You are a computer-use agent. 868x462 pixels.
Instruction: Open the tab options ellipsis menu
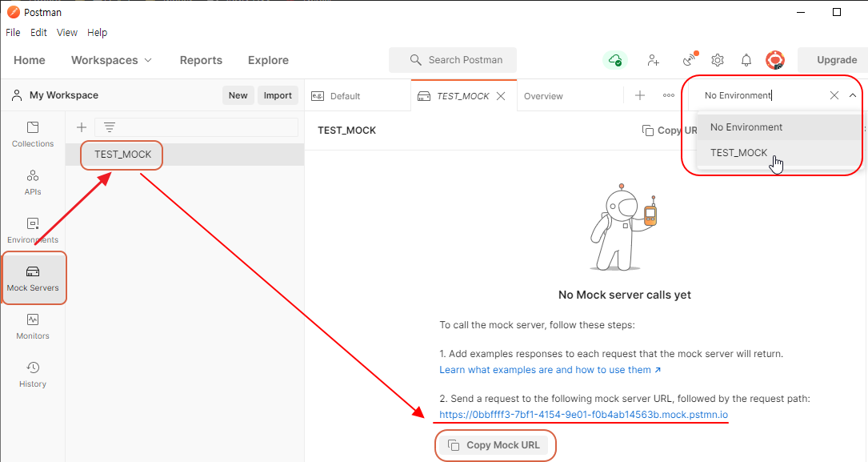(x=669, y=95)
